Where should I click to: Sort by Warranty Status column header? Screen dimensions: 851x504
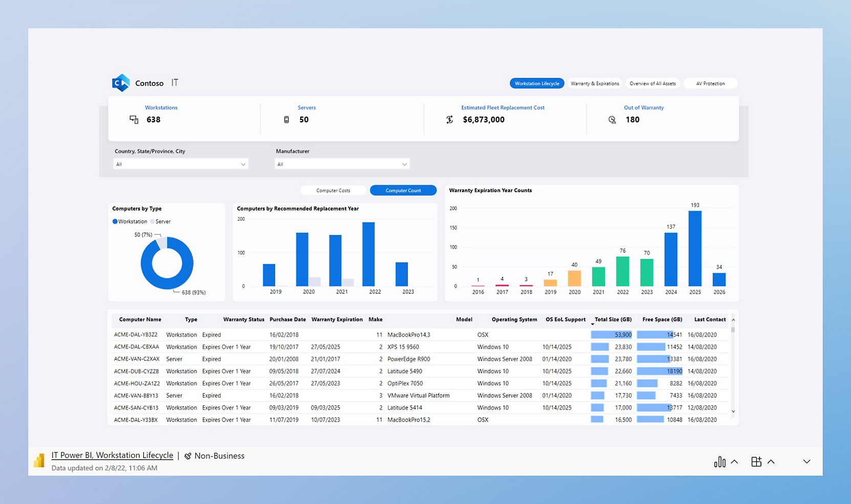244,319
